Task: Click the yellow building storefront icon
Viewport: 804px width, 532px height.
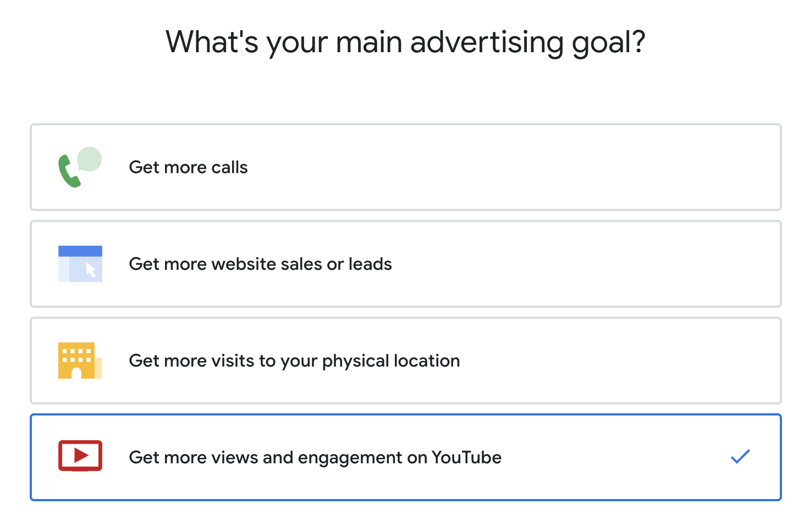Action: pos(77,361)
